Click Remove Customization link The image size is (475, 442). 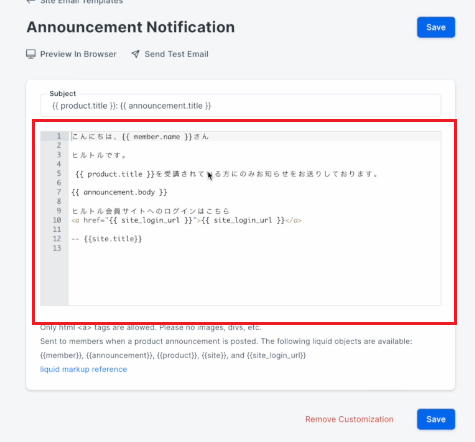(x=349, y=419)
